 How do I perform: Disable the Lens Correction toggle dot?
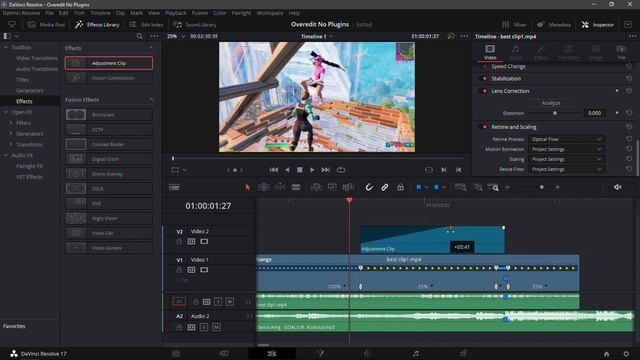tap(484, 91)
